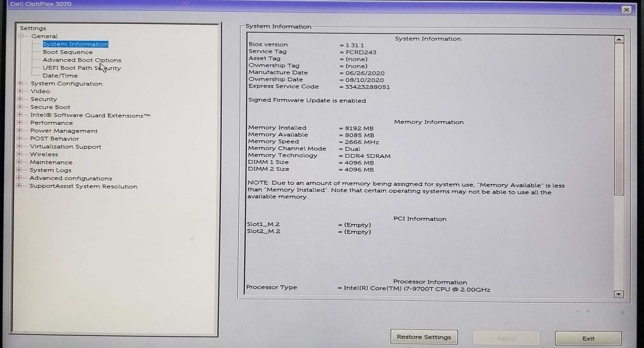Click the Manufacture Date value 06/26/2020

tap(365, 73)
